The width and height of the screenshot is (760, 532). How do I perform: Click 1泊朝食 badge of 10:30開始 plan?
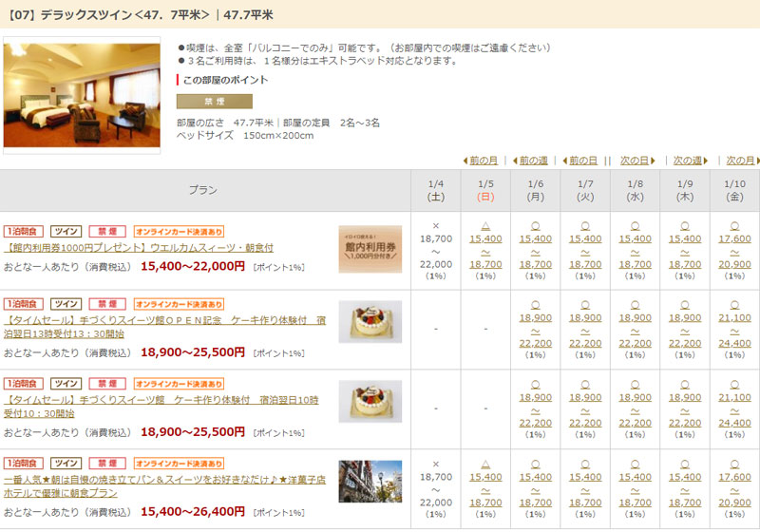tap(23, 384)
